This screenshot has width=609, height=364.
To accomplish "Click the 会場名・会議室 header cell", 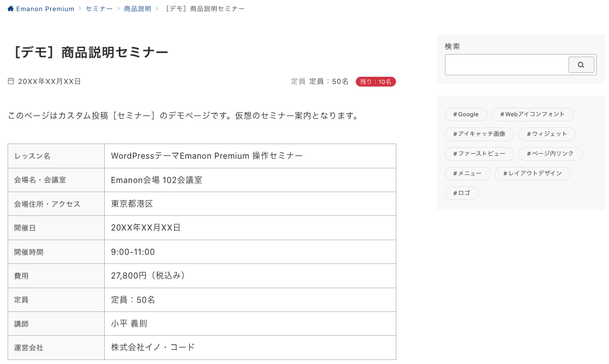I will click(56, 180).
